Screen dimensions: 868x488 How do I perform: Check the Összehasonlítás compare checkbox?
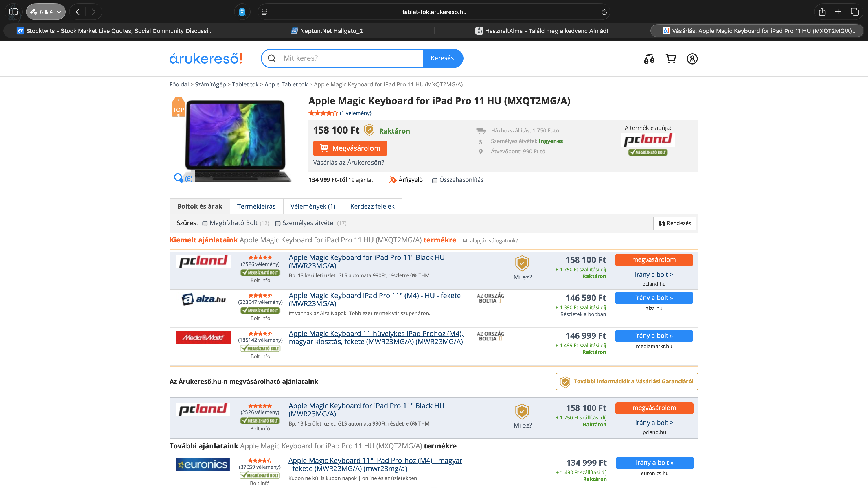pos(435,181)
